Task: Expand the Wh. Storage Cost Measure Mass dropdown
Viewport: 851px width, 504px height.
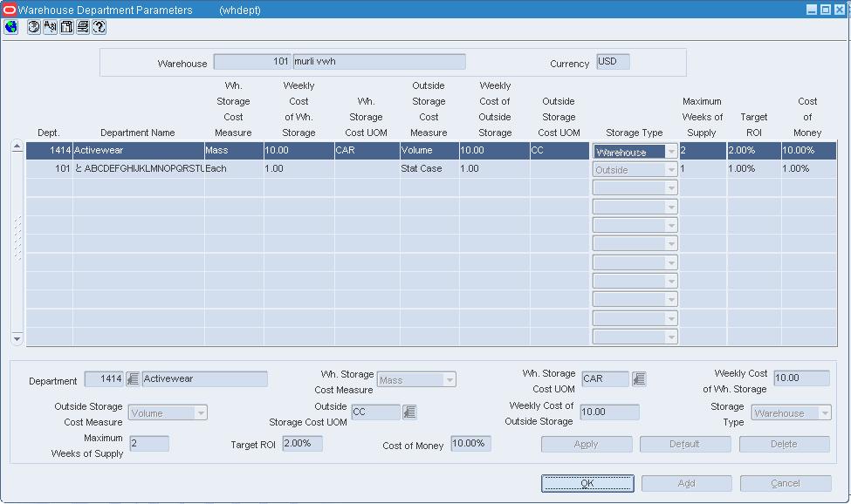Action: click(450, 380)
